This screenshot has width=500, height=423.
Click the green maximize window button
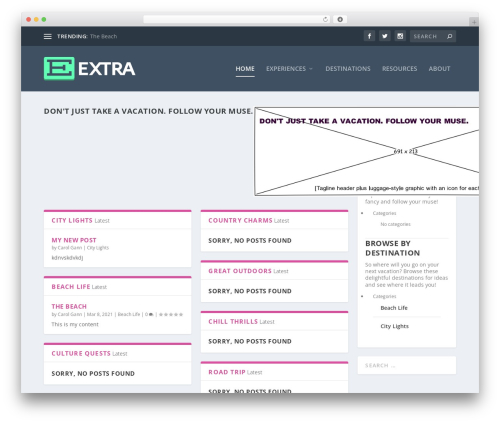click(44, 19)
